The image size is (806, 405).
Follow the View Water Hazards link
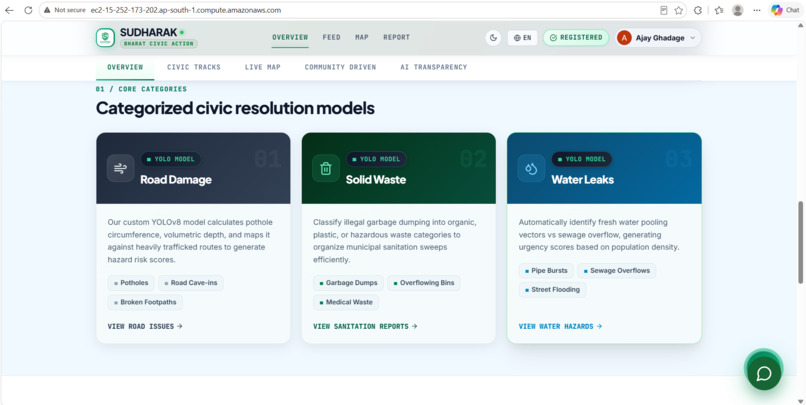coord(560,326)
